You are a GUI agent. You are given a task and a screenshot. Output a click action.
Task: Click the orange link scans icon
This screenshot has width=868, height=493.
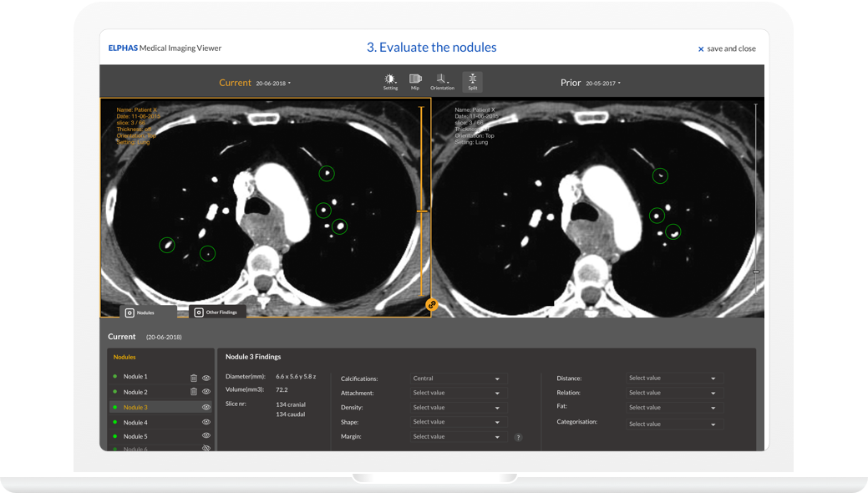coord(432,305)
